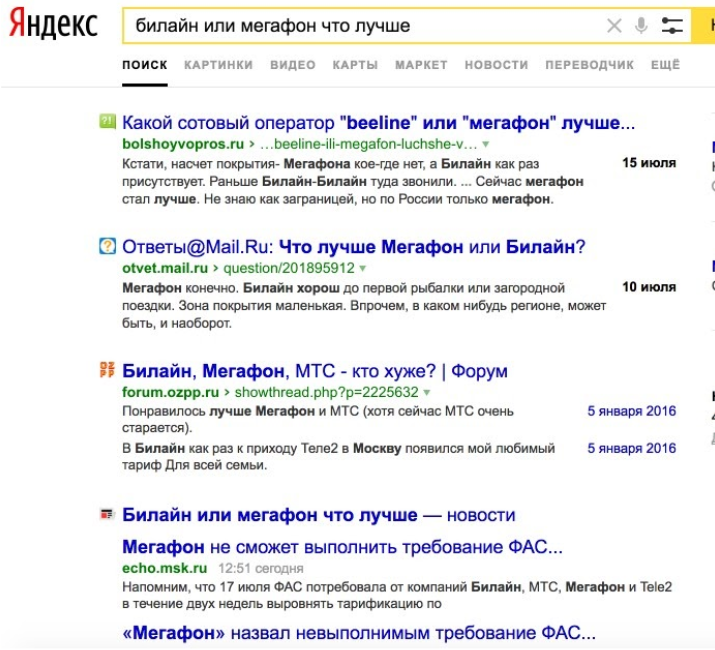Screen dimensions: 715x650
Task: Activate voice search microphone icon
Action: point(641,26)
